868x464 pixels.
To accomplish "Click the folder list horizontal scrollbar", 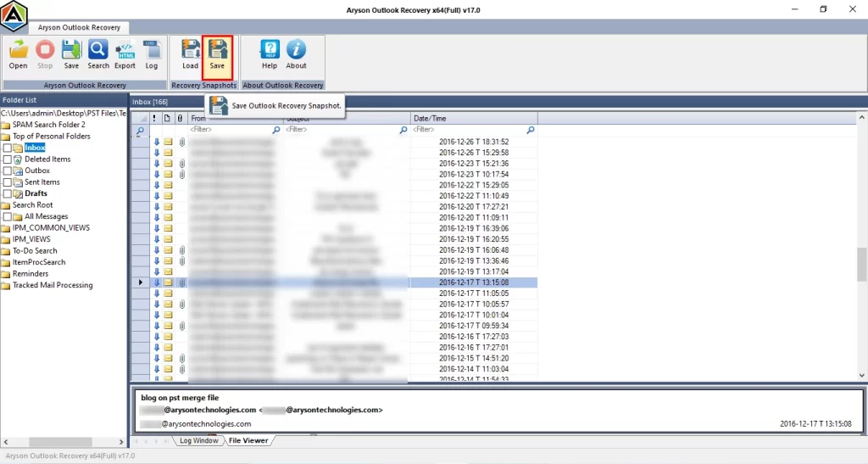I will click(64, 442).
